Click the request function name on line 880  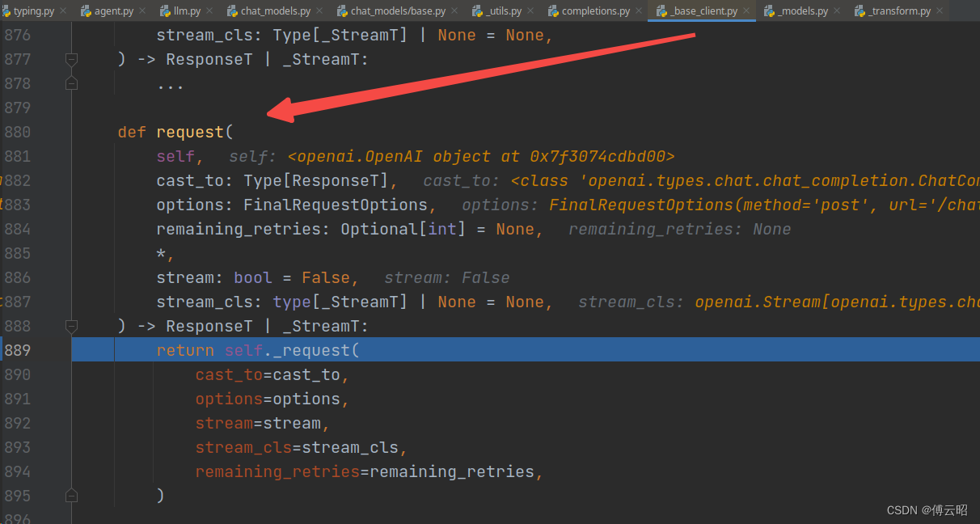tap(189, 132)
